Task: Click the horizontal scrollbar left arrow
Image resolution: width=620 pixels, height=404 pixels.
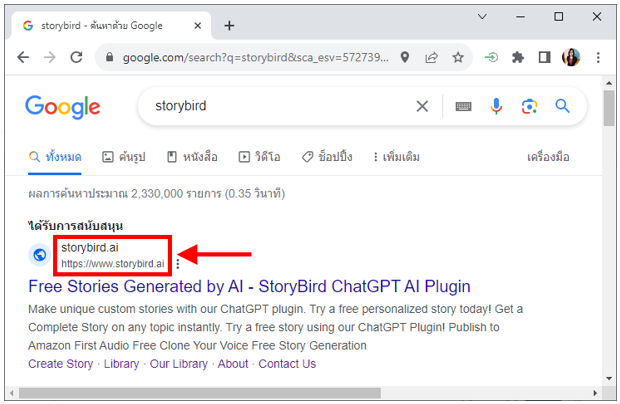Action: pos(11,393)
